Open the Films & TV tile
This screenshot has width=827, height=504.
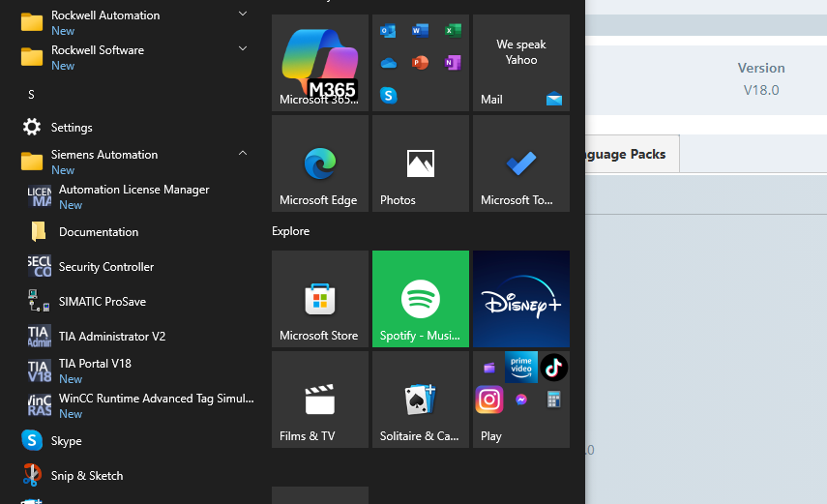tap(319, 400)
